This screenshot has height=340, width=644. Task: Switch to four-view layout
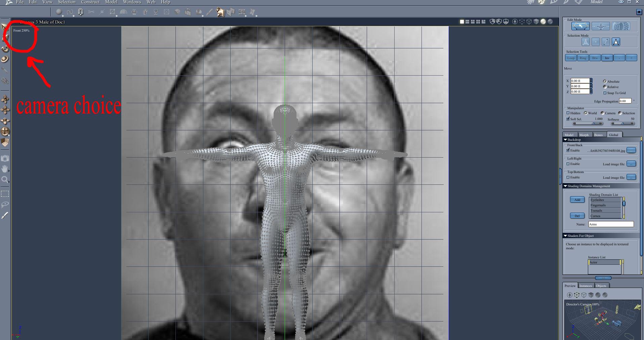tap(478, 22)
